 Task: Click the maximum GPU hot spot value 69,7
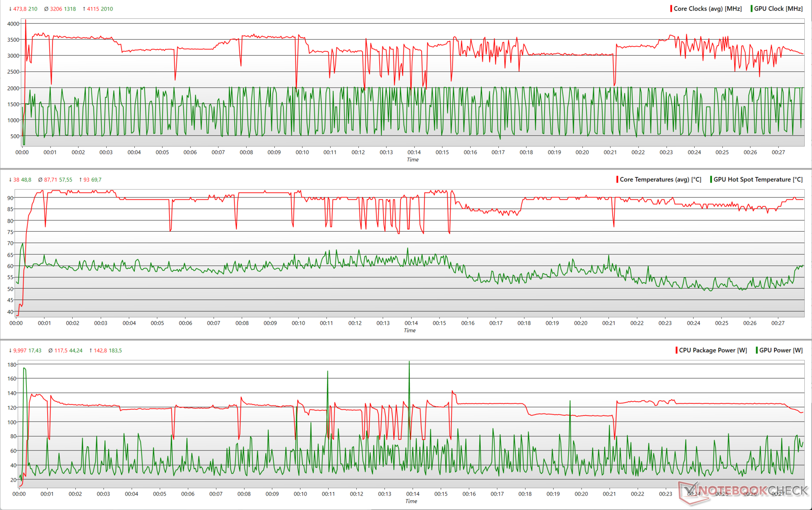point(97,180)
